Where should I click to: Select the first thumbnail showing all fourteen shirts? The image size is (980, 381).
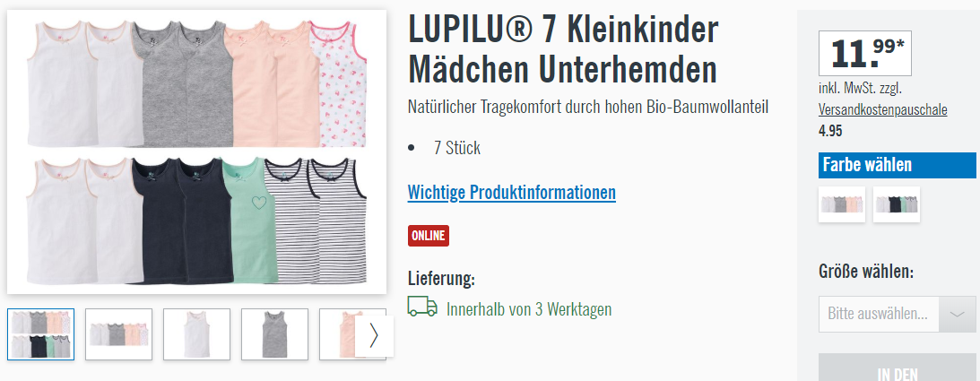pos(40,334)
